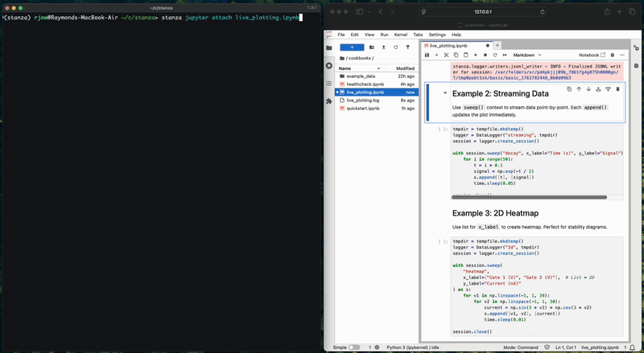Open the Running Terminals and Kernels panel
Screen dimensions: 644x353
point(328,67)
